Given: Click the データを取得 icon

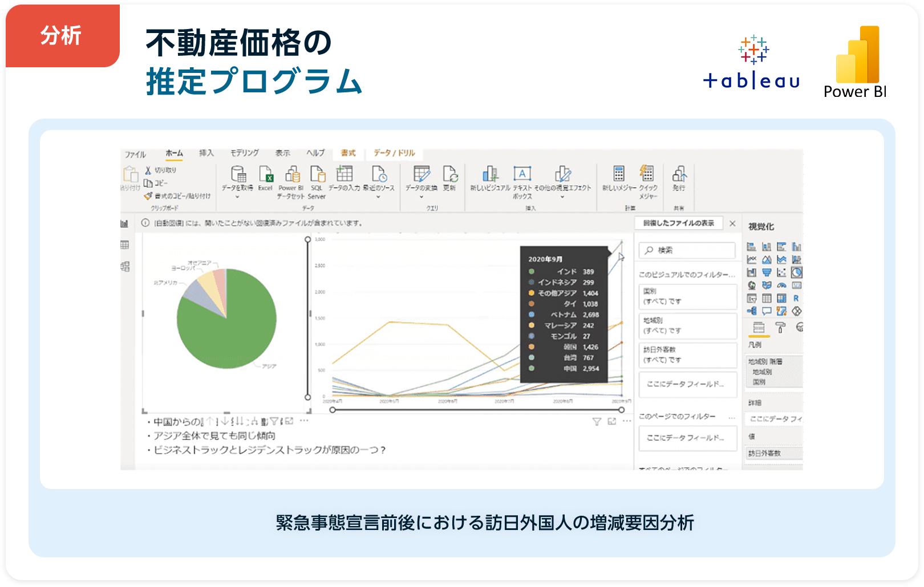Looking at the screenshot, I should click(x=238, y=173).
